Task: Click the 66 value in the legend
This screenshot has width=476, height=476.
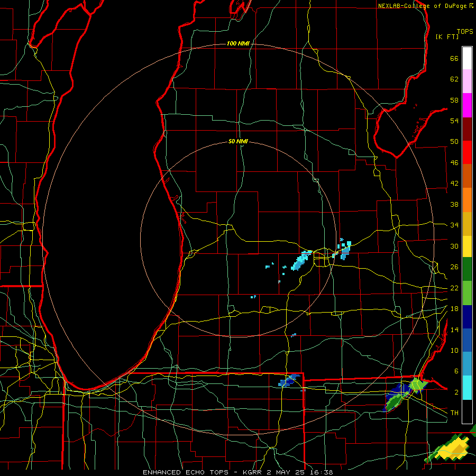Action: click(x=454, y=59)
